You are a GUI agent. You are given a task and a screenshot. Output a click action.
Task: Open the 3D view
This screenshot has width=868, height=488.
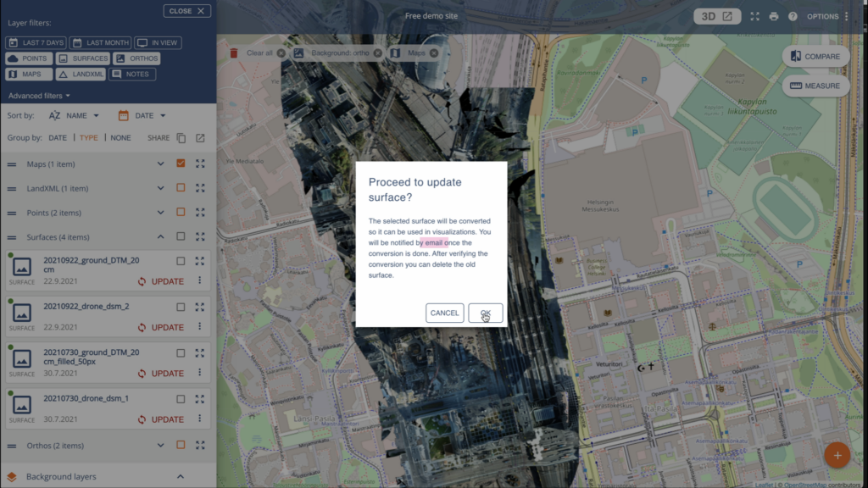click(717, 17)
